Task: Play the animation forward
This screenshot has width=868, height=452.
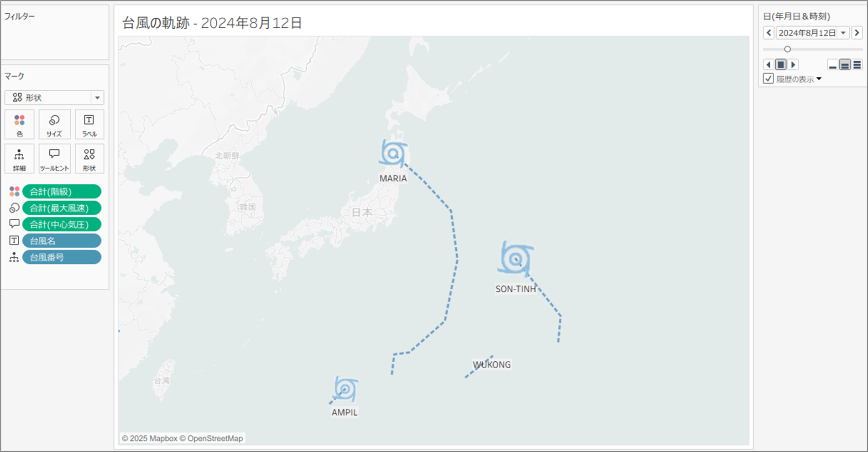Action: click(x=793, y=65)
